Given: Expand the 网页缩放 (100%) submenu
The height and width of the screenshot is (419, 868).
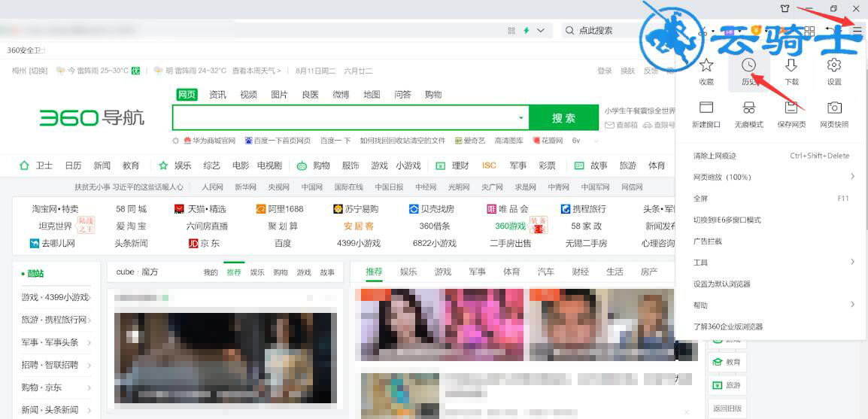Looking at the screenshot, I should tap(852, 177).
